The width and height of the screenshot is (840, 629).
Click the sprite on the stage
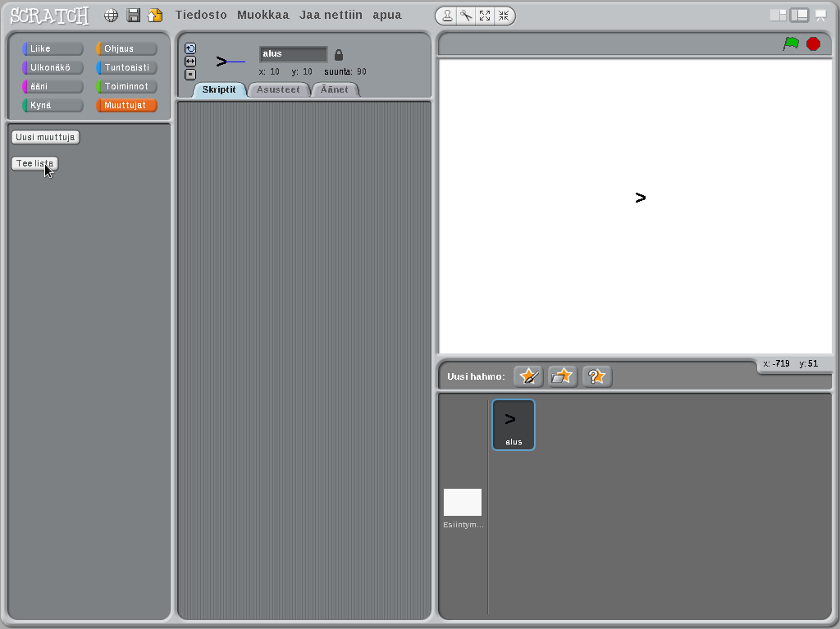(640, 198)
